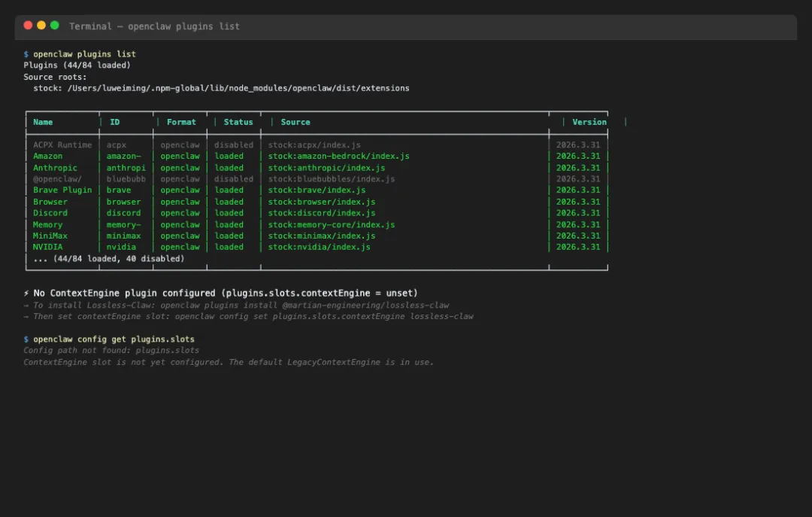
Task: Click the terminal title 'openclaw plugins list'
Action: point(184,26)
